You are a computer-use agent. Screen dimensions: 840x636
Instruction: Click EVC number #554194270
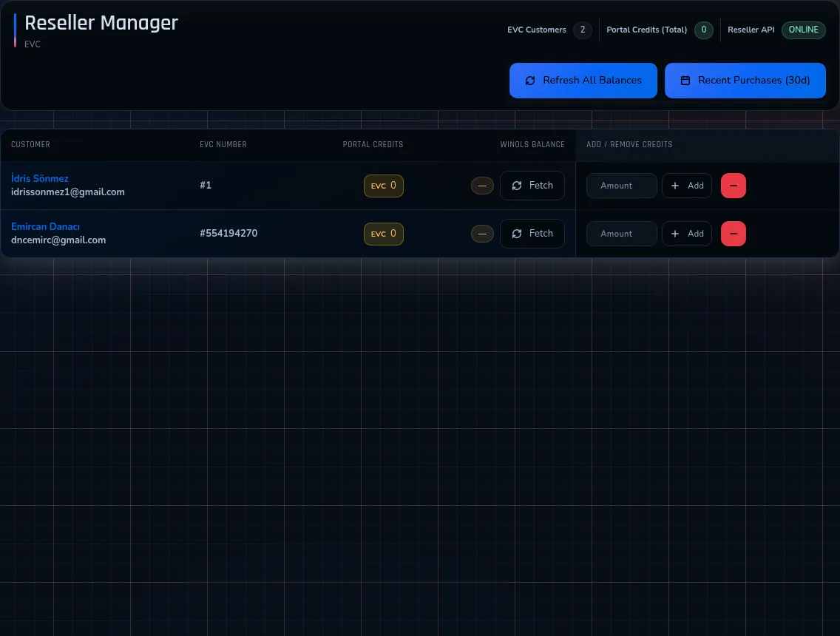pyautogui.click(x=228, y=233)
